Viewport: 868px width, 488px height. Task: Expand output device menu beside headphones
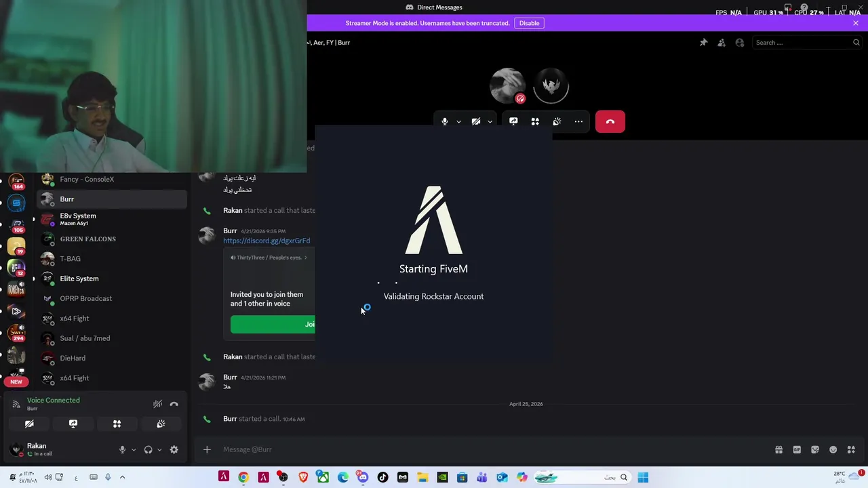point(159,450)
